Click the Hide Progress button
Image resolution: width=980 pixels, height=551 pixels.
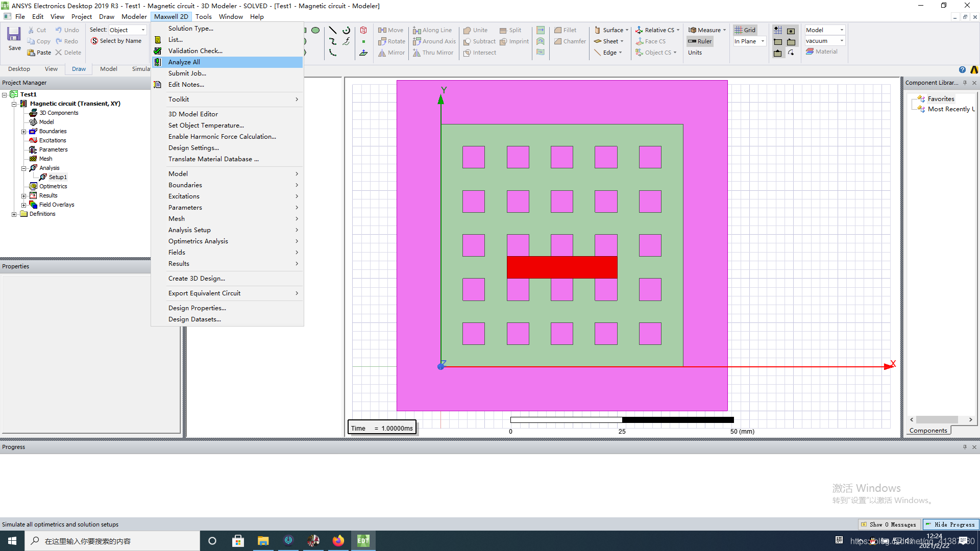tap(950, 524)
